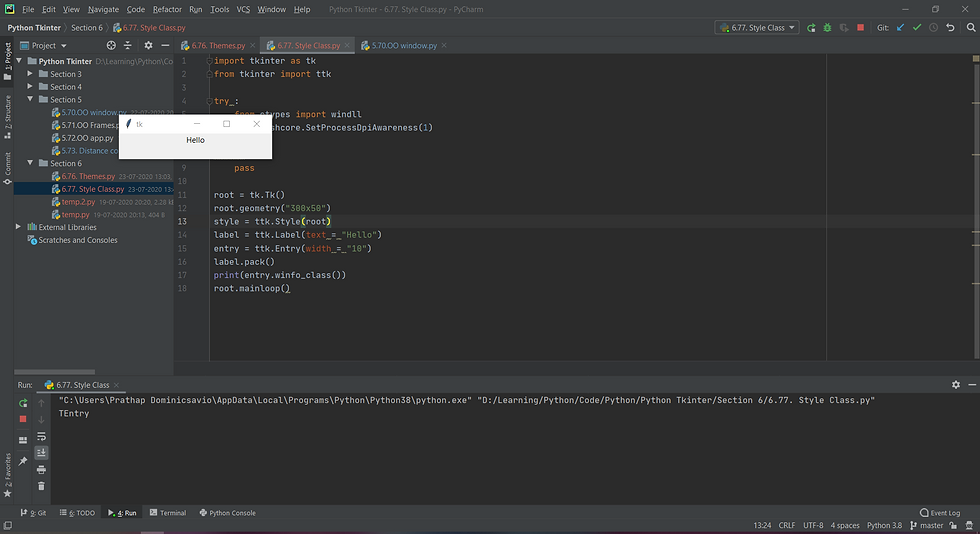This screenshot has width=980, height=534.
Task: Change CRLF line separator setting
Action: (787, 525)
